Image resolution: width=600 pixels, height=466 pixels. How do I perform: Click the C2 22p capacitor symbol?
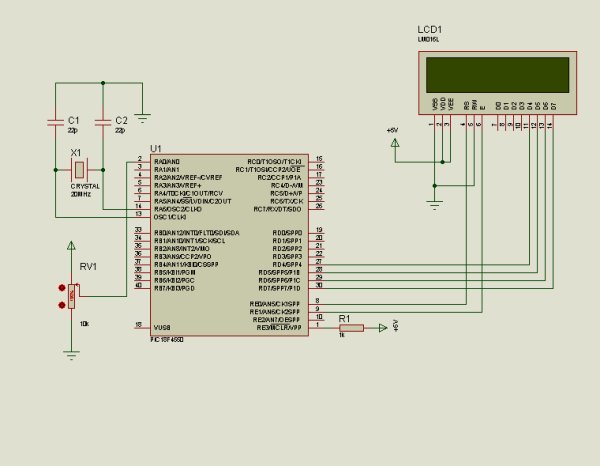pos(103,122)
